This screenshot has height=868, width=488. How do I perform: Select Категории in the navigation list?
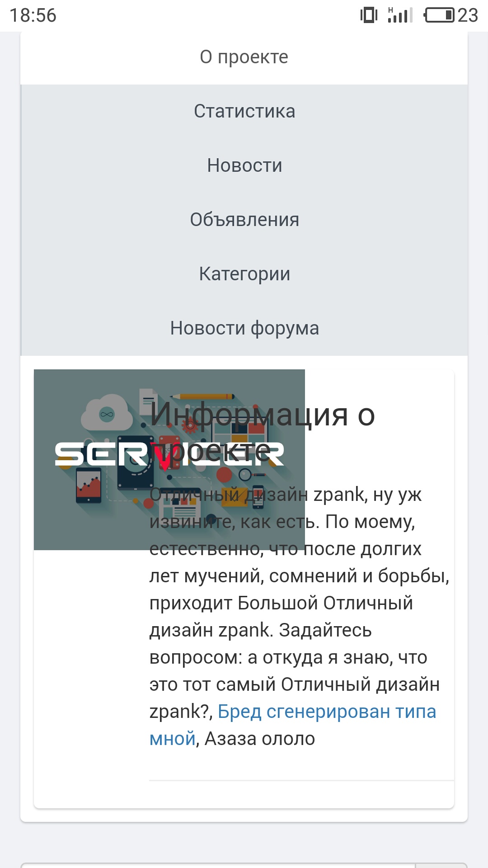tap(244, 274)
